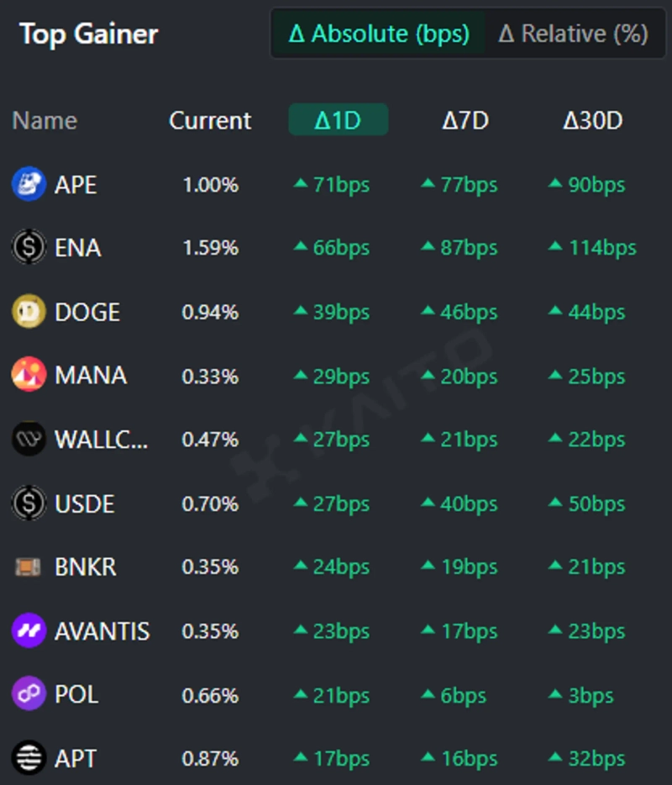Click the DOGE coin icon
This screenshot has width=672, height=785.
coord(29,312)
